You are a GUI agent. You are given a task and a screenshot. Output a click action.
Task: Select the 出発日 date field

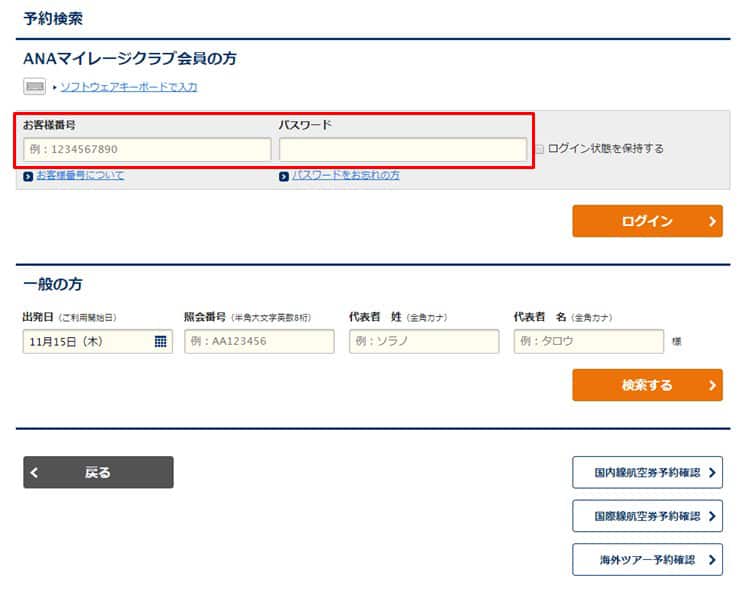pyautogui.click(x=85, y=342)
